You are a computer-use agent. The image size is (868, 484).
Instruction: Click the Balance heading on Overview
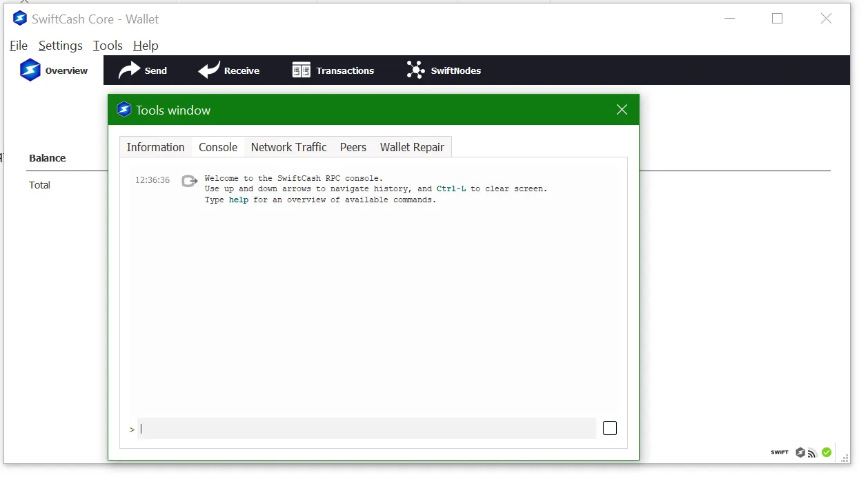48,158
